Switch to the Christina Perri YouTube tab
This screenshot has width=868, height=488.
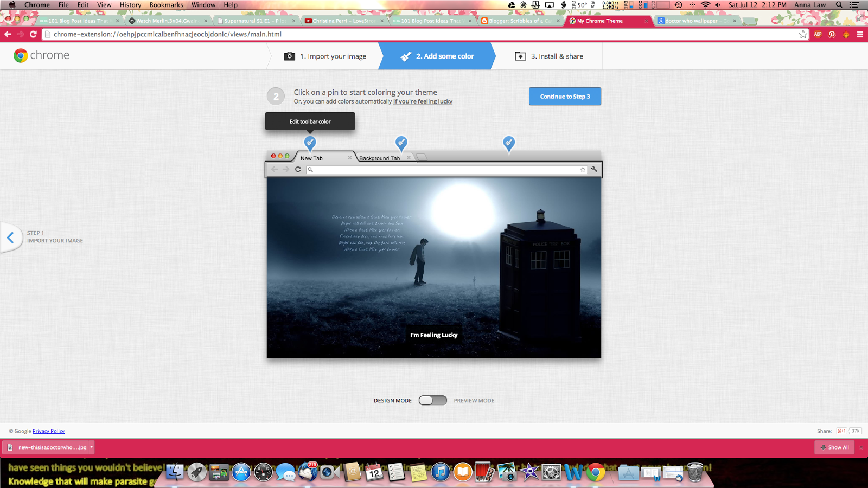point(343,21)
